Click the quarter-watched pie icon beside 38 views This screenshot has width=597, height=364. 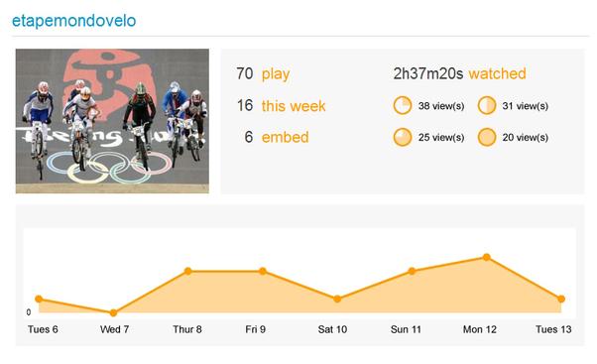[x=402, y=105]
